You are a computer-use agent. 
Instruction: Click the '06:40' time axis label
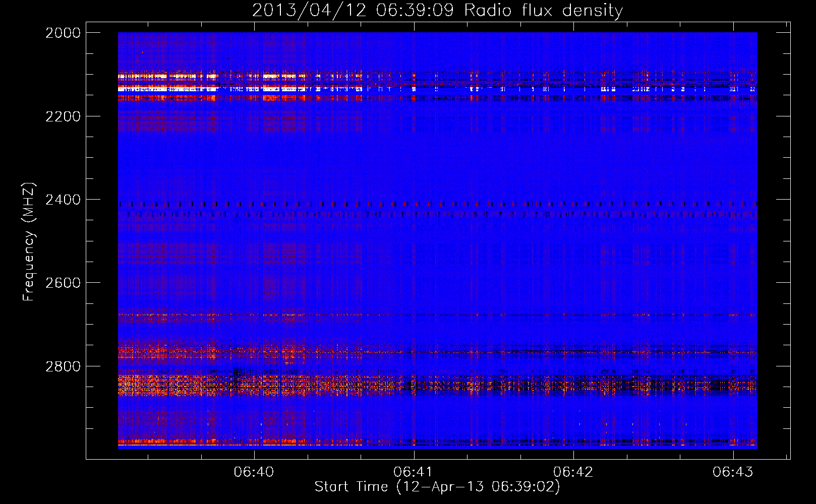click(x=254, y=472)
